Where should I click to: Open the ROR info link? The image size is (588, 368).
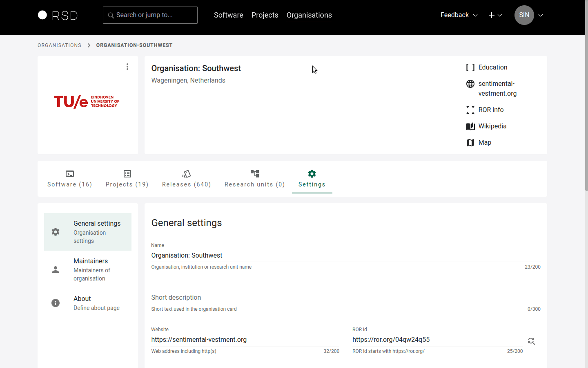[491, 110]
